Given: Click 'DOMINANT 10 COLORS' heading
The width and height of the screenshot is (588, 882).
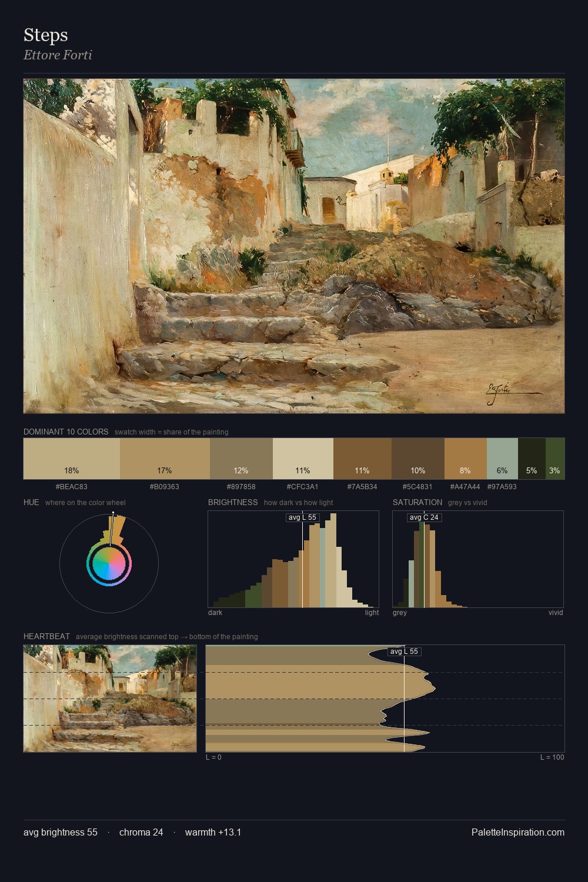Looking at the screenshot, I should [x=66, y=432].
